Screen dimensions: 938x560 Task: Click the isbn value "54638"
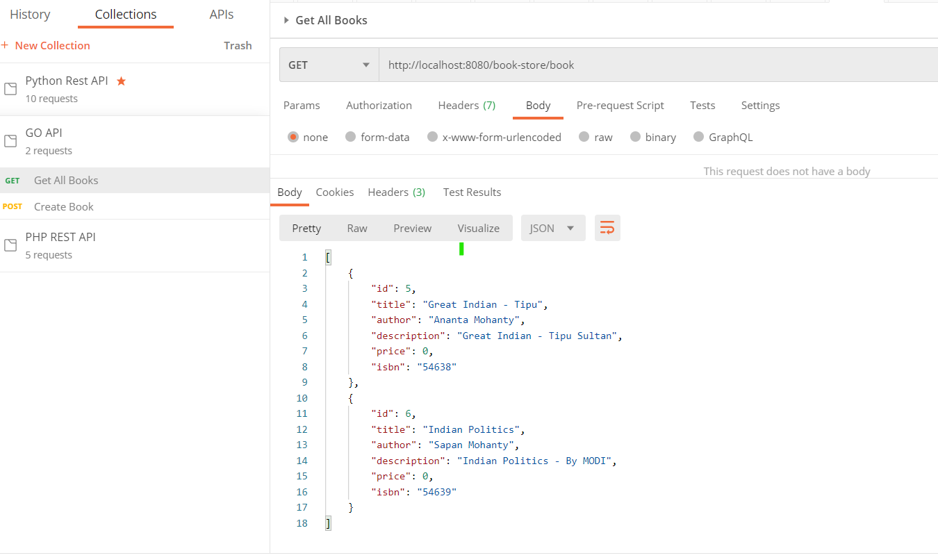[436, 367]
